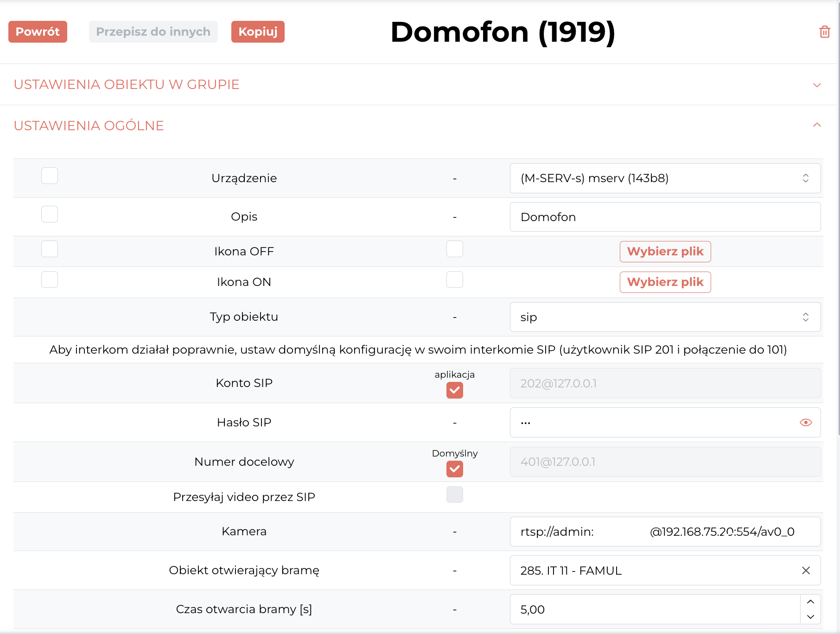Viewport: 840px width, 634px height.
Task: Tick the row checkbox beside Opis
Action: 50,214
